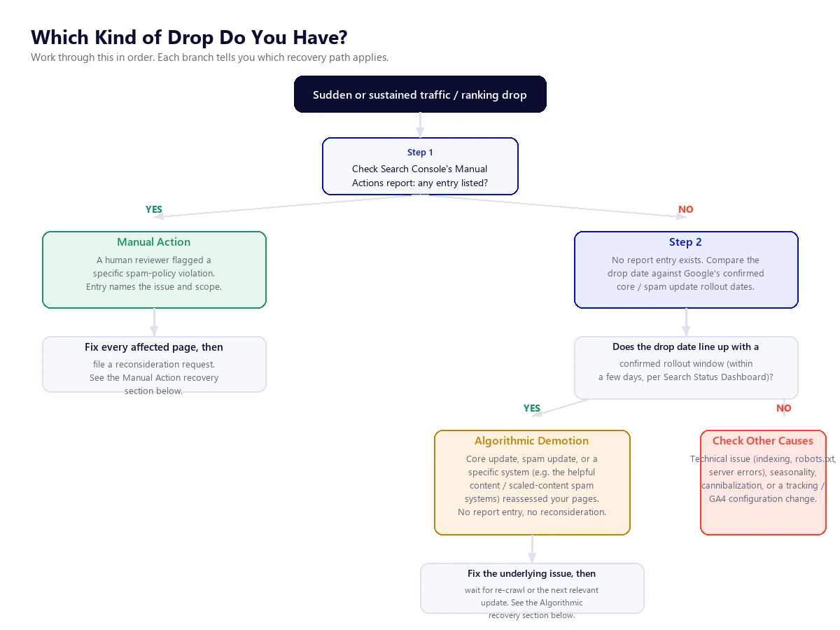Screen dimensions: 840x630
Task: Click the 'Which Kind of Drop Do You Have?' heading
Action: [x=189, y=37]
